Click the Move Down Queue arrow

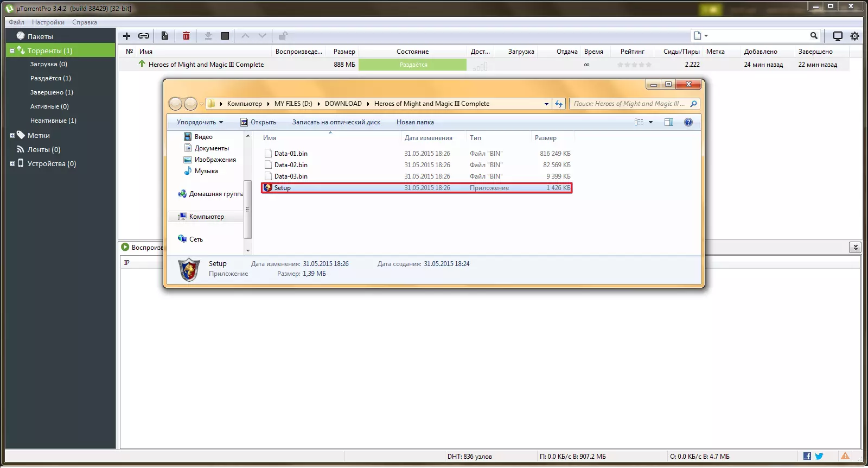click(262, 36)
